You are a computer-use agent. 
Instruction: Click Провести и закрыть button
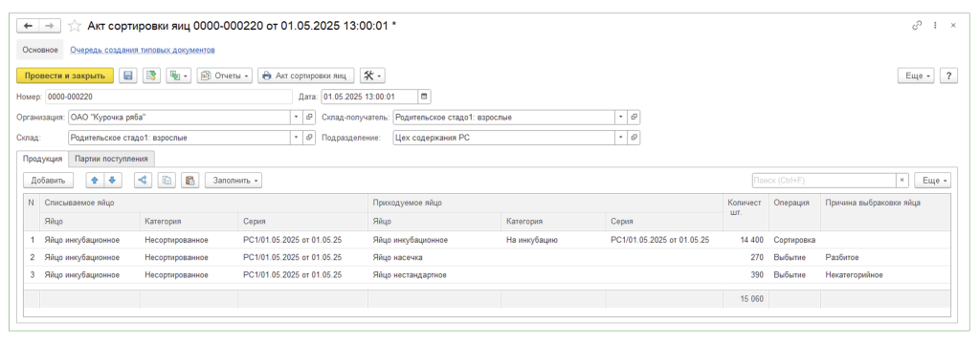[65, 75]
